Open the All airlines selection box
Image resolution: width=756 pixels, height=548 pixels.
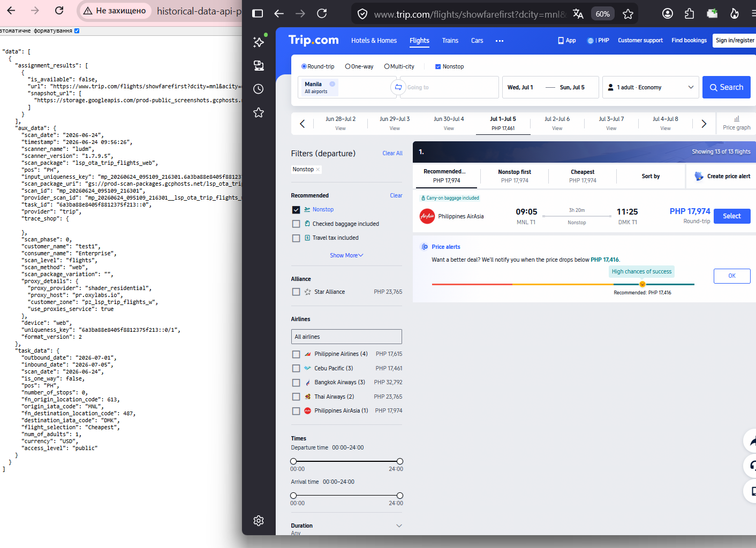coord(346,337)
